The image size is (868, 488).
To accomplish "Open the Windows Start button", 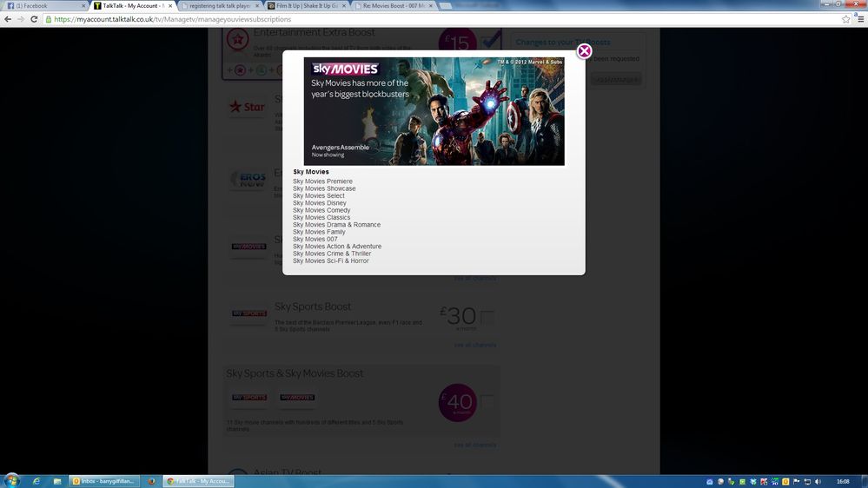I will pyautogui.click(x=12, y=480).
